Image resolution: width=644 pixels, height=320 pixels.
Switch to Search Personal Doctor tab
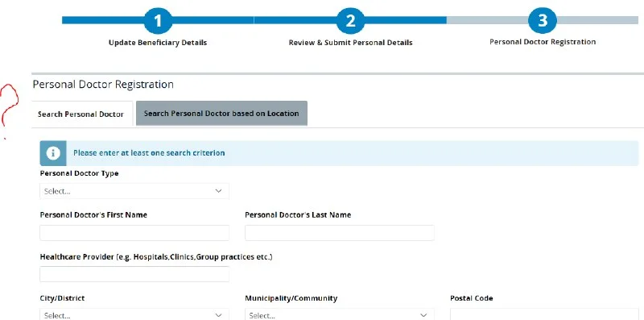[81, 114]
